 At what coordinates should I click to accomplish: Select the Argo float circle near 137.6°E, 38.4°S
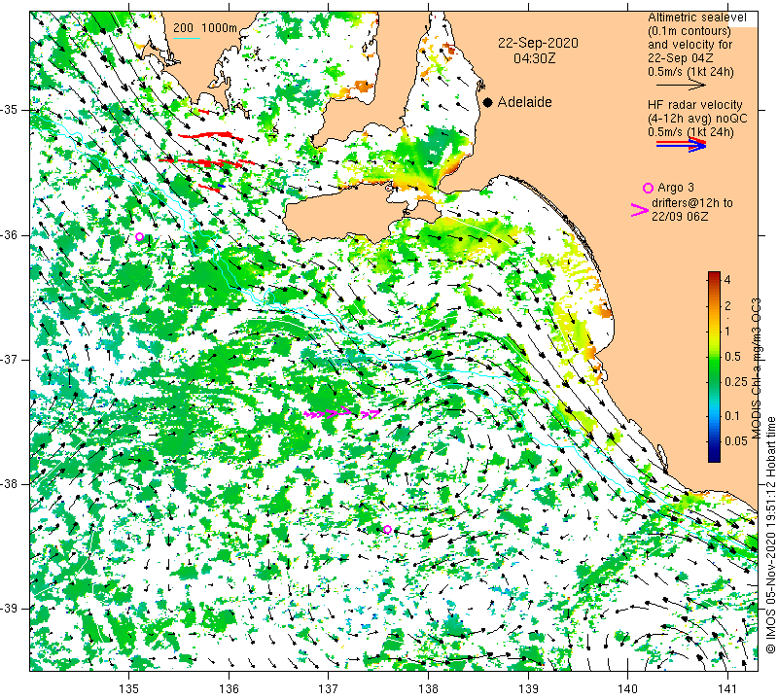point(387,529)
